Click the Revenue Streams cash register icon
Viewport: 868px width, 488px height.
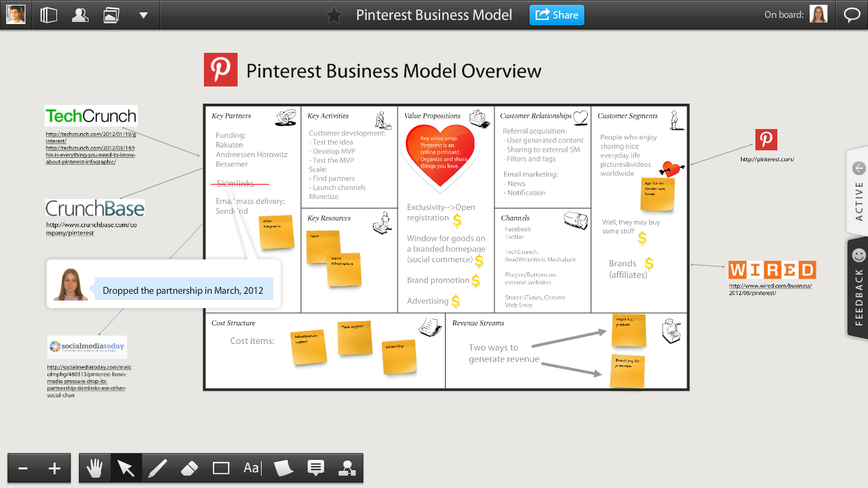[671, 332]
